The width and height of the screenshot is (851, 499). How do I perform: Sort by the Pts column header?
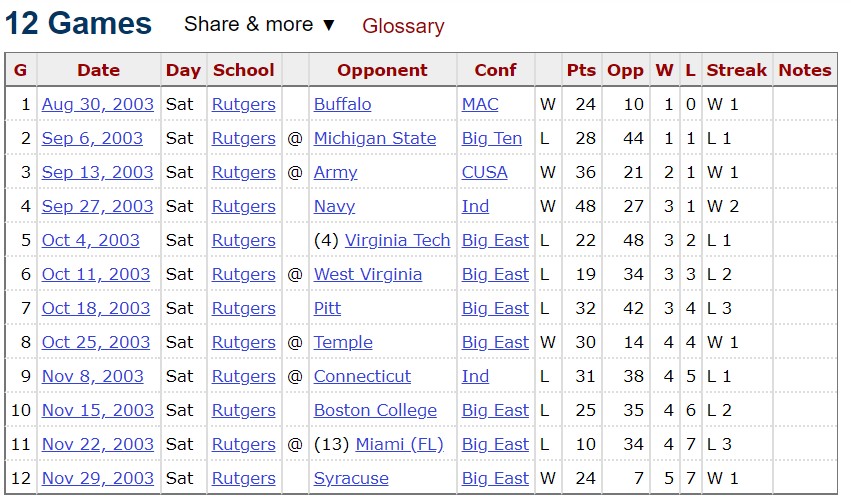tap(581, 70)
